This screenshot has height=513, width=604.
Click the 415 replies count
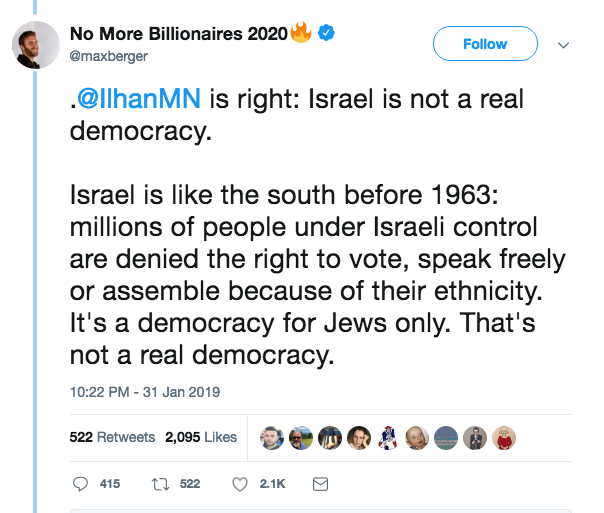tap(110, 484)
